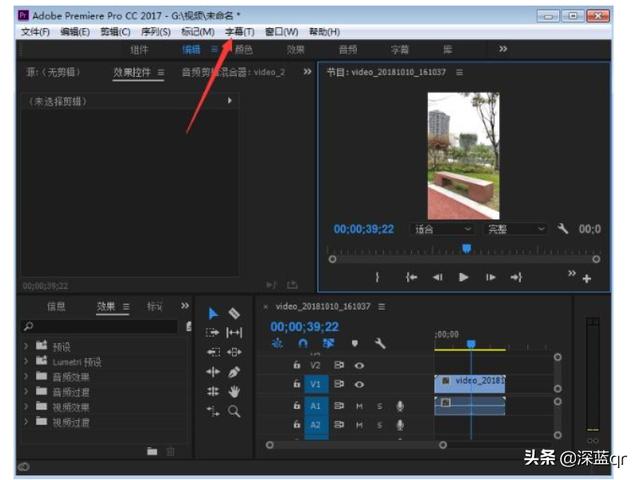Expand the 预设 effects folder

(26, 346)
